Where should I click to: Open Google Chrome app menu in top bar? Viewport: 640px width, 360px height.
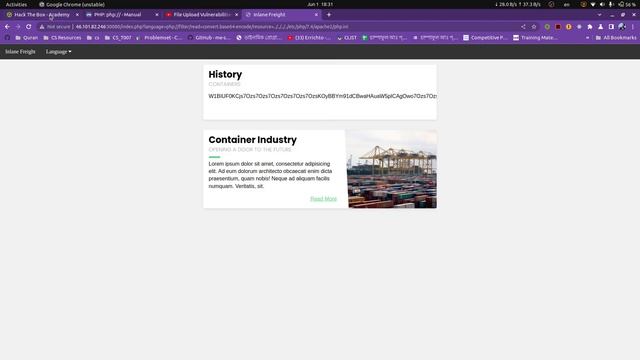(x=72, y=4)
